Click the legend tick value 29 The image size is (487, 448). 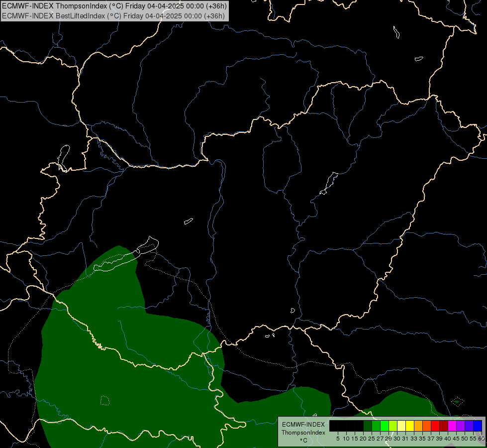click(x=388, y=439)
